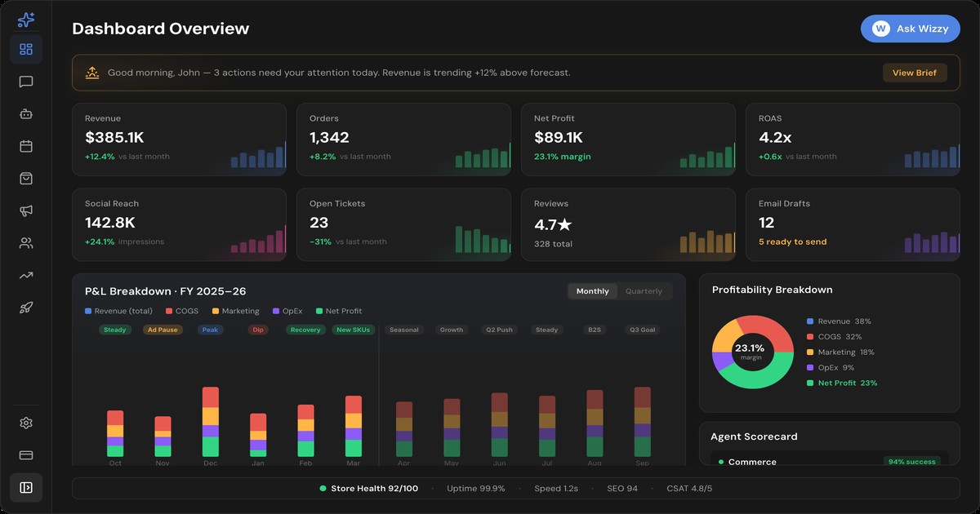Click the shopping bag icon in sidebar
The image size is (980, 514).
[x=26, y=179]
